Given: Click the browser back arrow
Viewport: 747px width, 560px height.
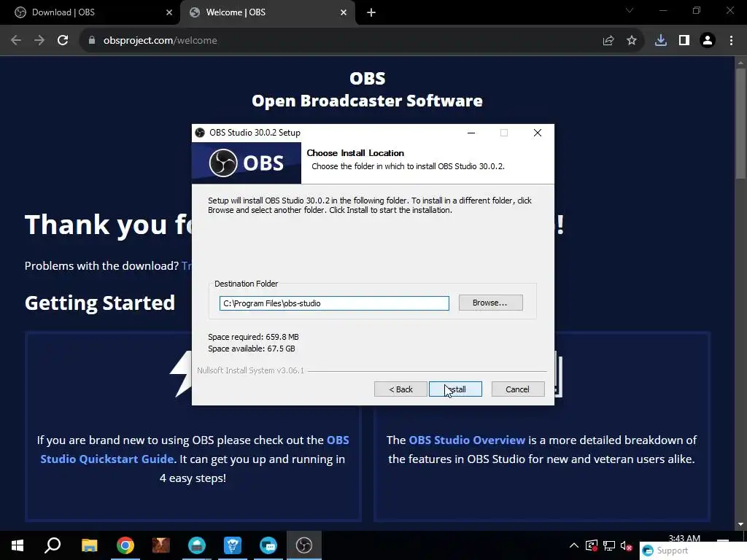Looking at the screenshot, I should tap(16, 41).
